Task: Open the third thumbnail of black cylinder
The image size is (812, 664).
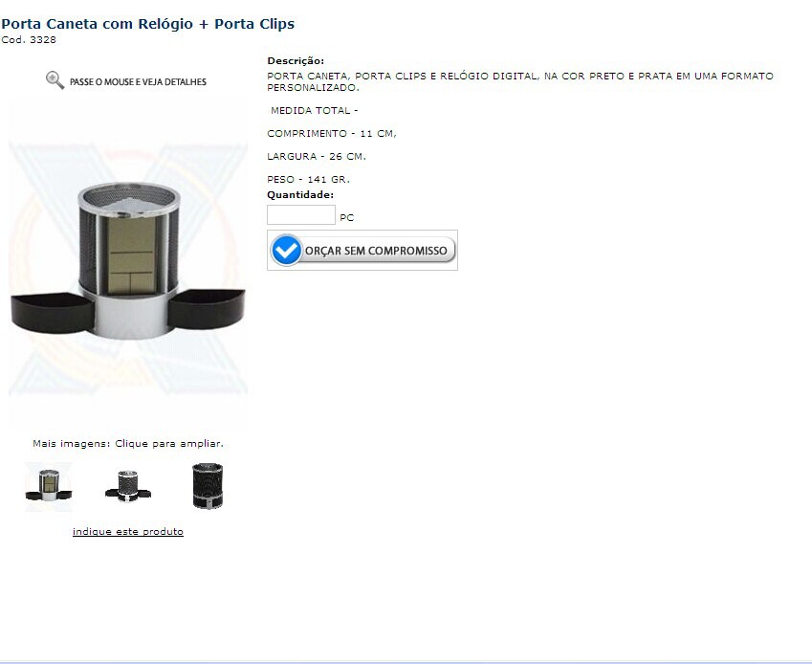Action: coord(208,486)
